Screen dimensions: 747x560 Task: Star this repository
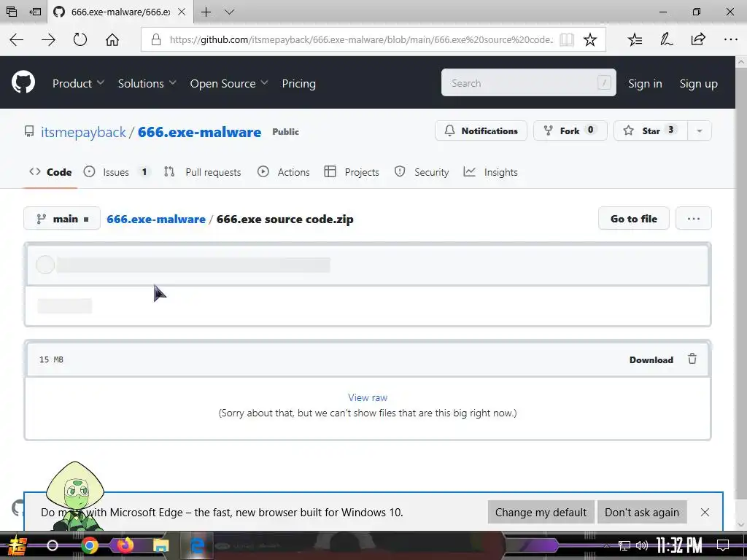(x=650, y=131)
